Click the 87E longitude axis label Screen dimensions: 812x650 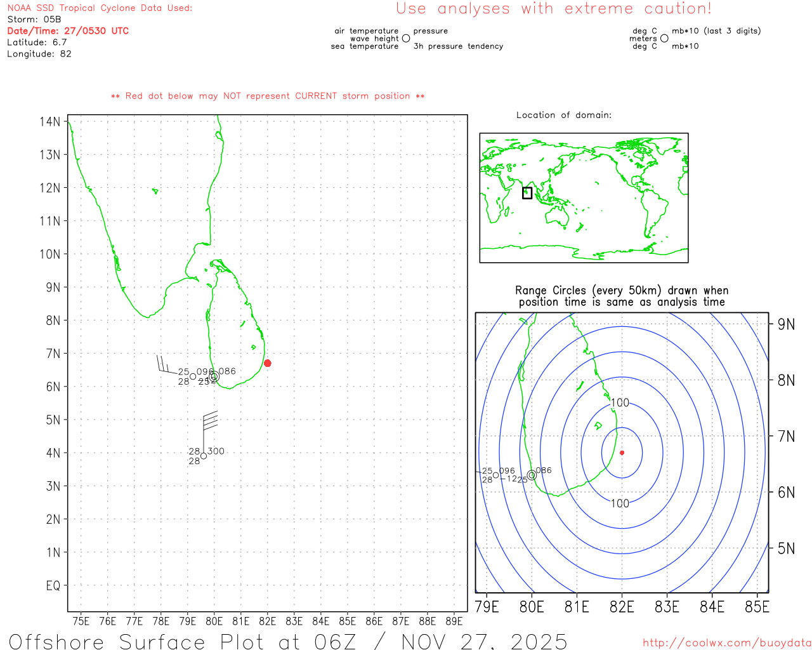click(401, 621)
